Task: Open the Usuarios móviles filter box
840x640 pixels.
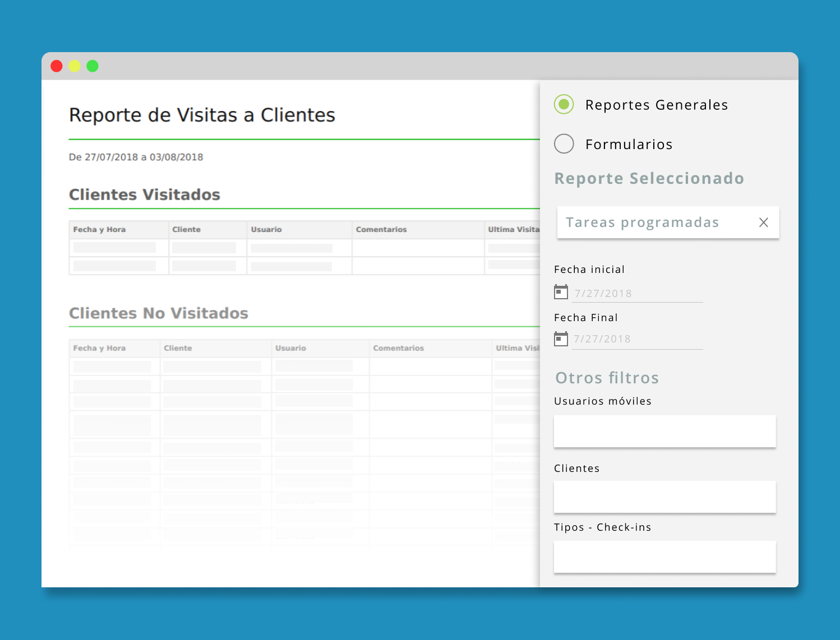Action: [664, 432]
